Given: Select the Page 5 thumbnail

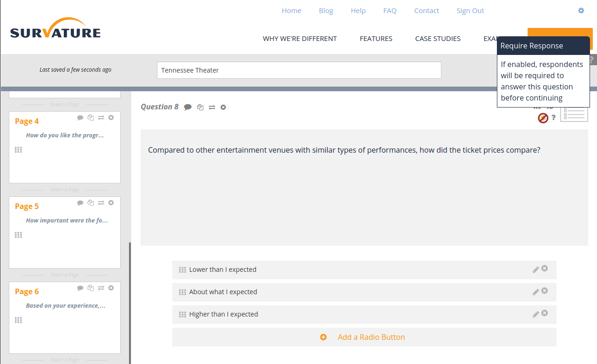Looking at the screenshot, I should 65,232.
